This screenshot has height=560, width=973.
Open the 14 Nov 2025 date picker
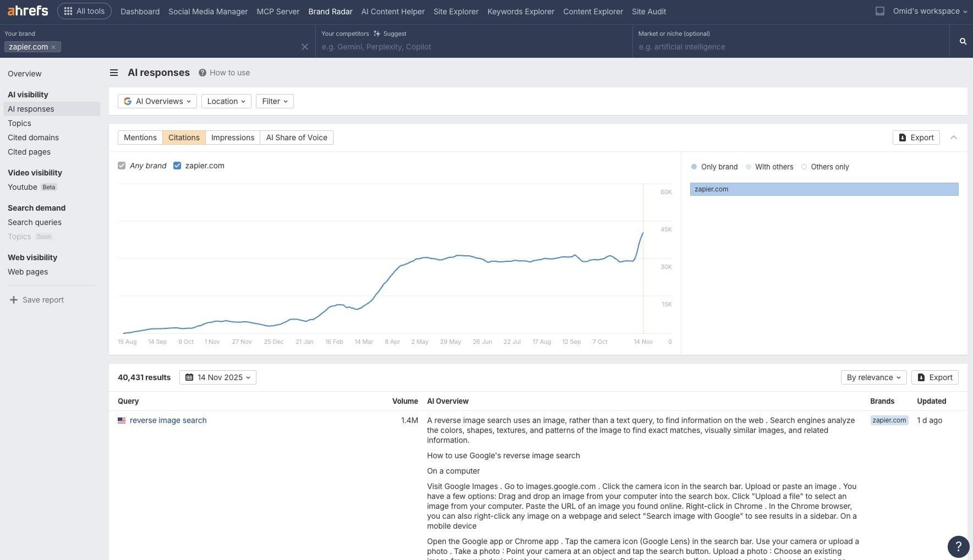click(218, 377)
